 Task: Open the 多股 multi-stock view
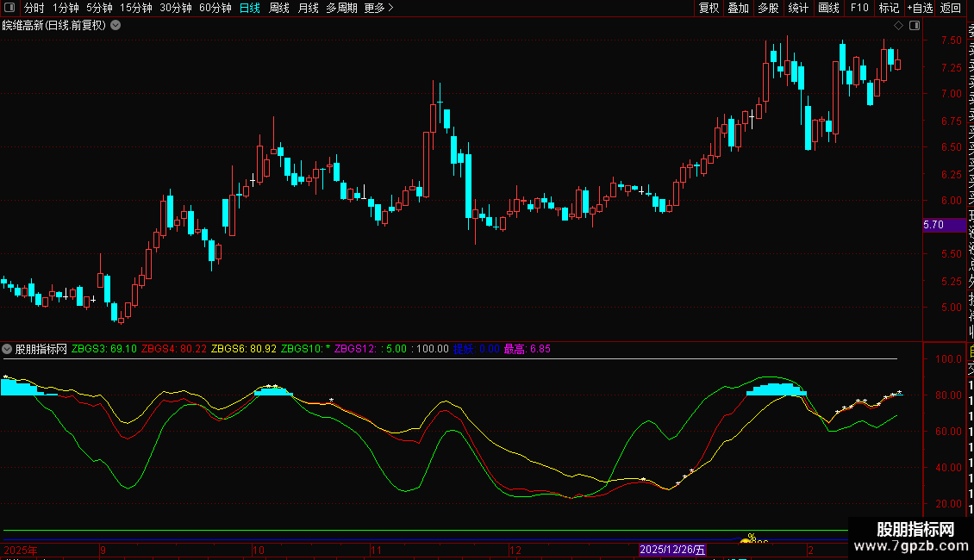(x=768, y=9)
